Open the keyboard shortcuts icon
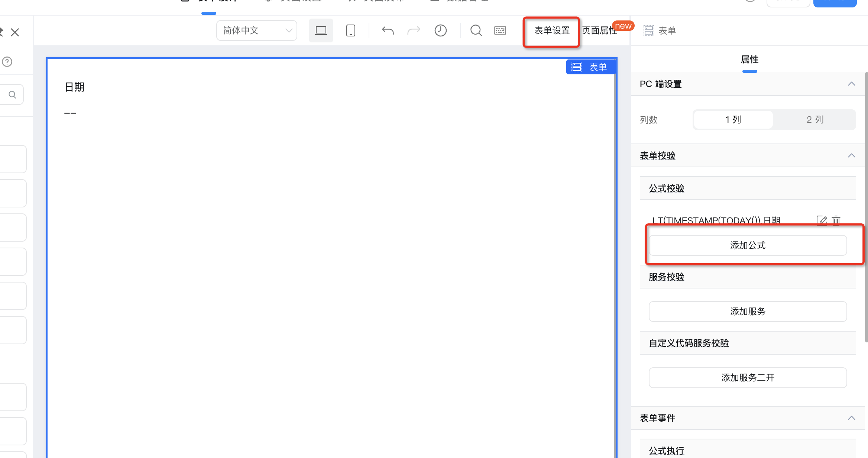The image size is (868, 458). [x=500, y=30]
